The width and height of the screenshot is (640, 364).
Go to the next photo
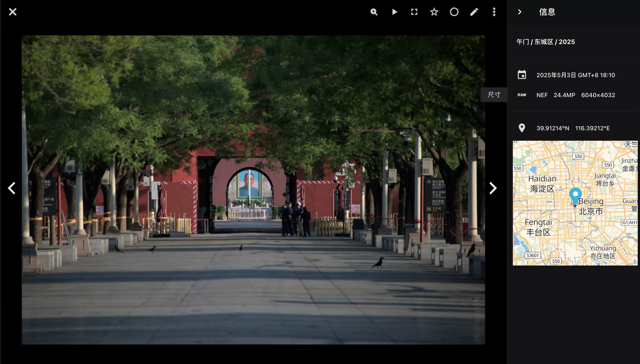pyautogui.click(x=493, y=188)
